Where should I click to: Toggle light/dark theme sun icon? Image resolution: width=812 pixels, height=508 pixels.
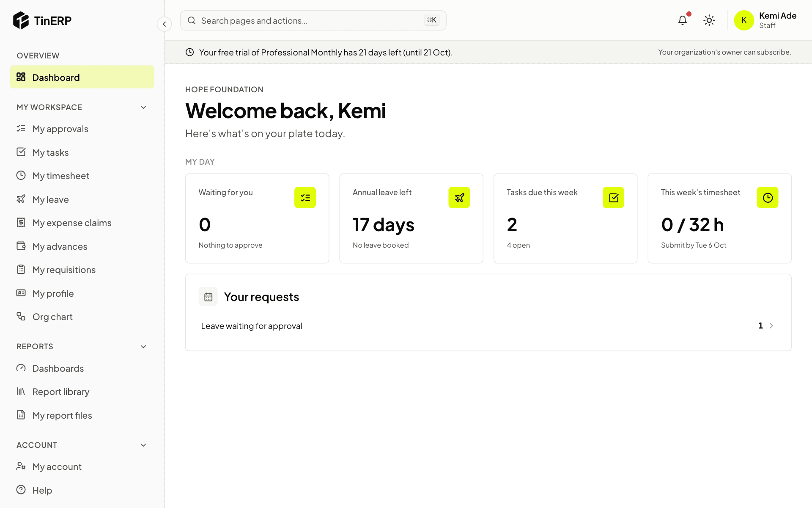(709, 20)
